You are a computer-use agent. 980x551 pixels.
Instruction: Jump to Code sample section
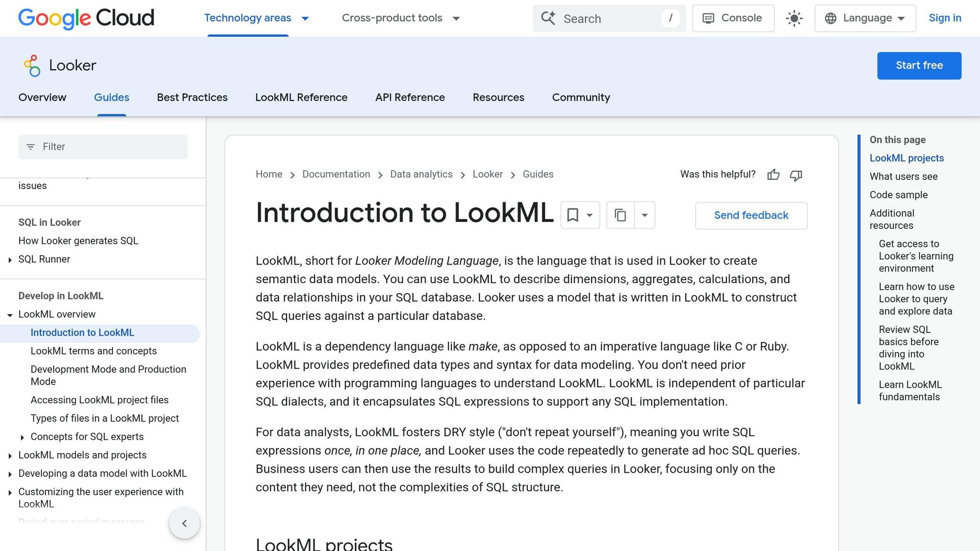click(898, 195)
